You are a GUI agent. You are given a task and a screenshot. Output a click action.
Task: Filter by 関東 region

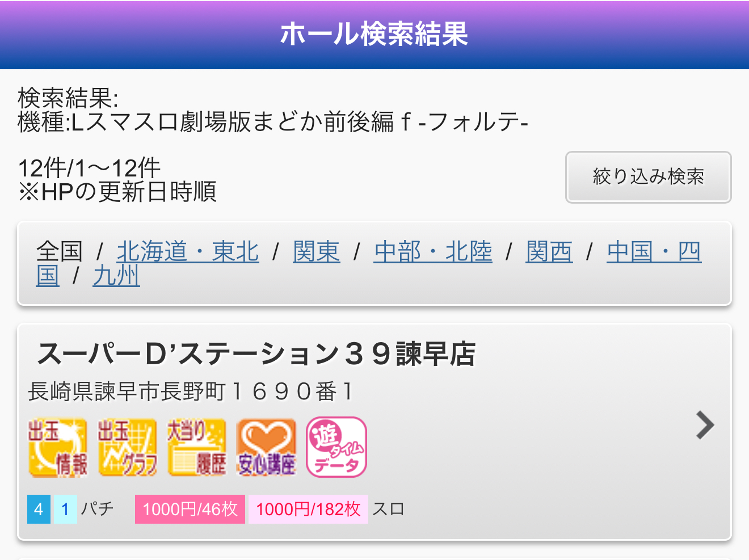[x=317, y=251]
